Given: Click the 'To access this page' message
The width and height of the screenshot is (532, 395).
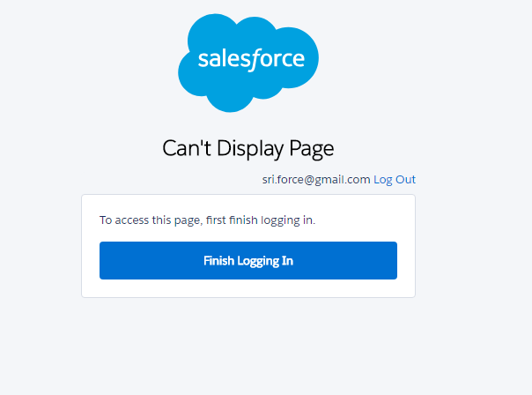Looking at the screenshot, I should click(207, 220).
